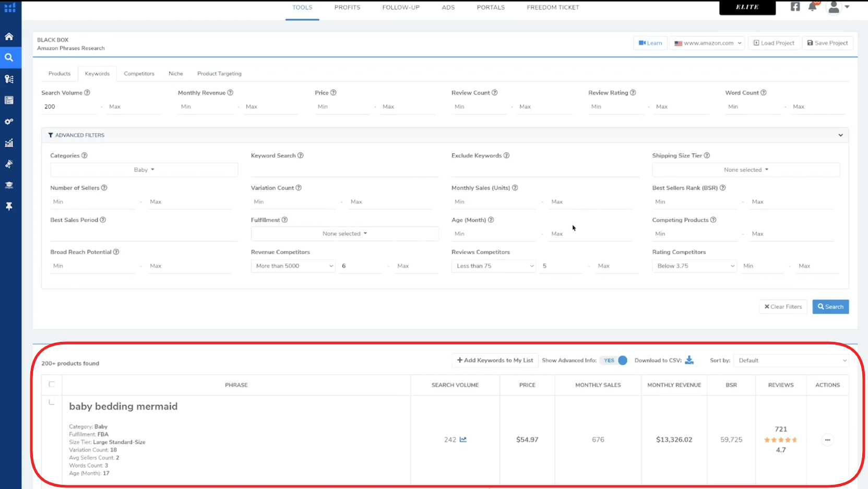Viewport: 868px width, 489px height.
Task: Tick the checkbox for baby bedding mermaid
Action: pos(52,402)
